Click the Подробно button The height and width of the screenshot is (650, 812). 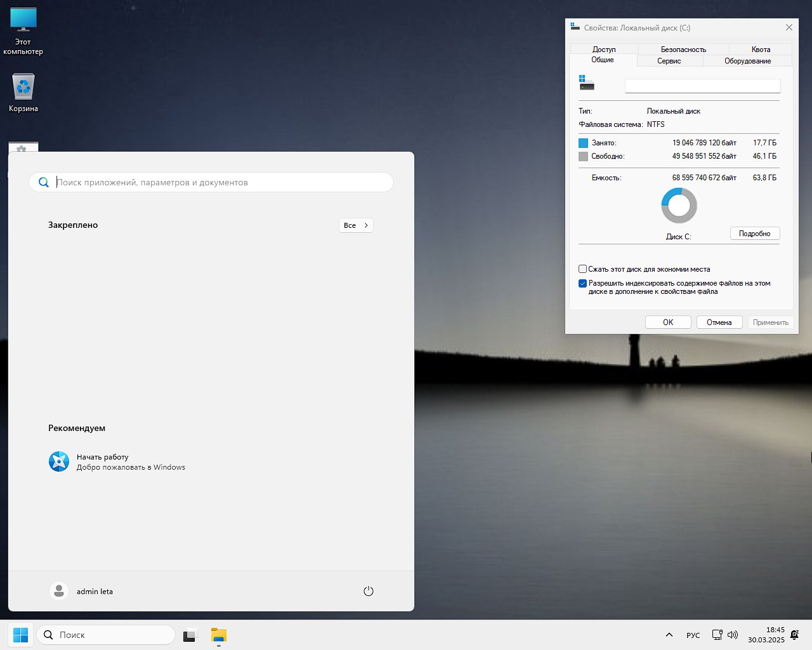(x=755, y=234)
